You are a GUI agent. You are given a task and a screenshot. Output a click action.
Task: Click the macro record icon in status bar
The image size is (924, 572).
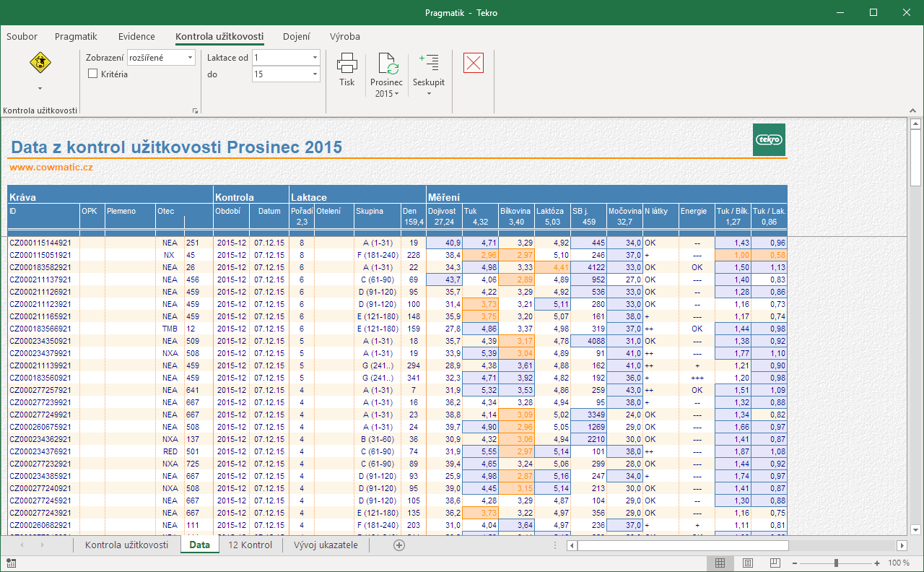click(11, 563)
